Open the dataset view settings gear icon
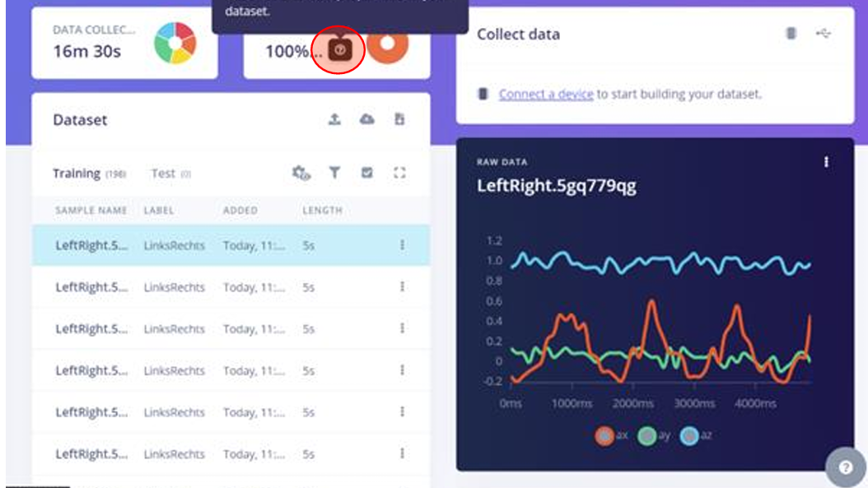This screenshot has height=488, width=868. click(x=301, y=173)
